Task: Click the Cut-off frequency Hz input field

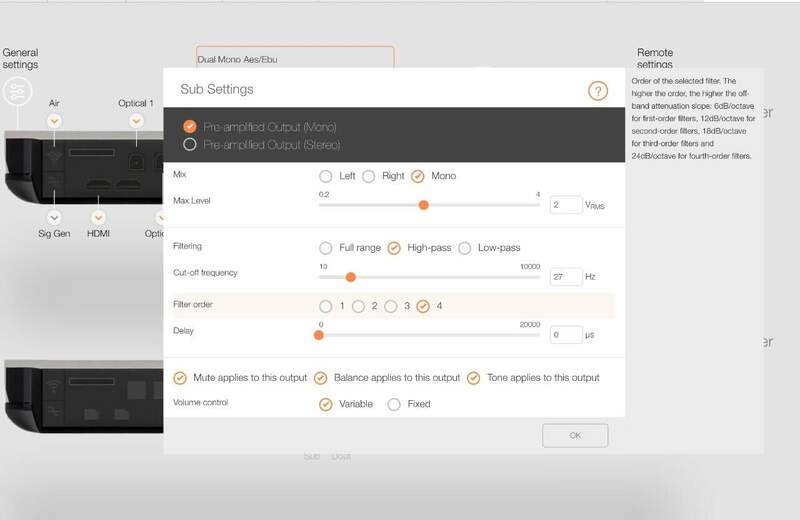Action: (565, 277)
